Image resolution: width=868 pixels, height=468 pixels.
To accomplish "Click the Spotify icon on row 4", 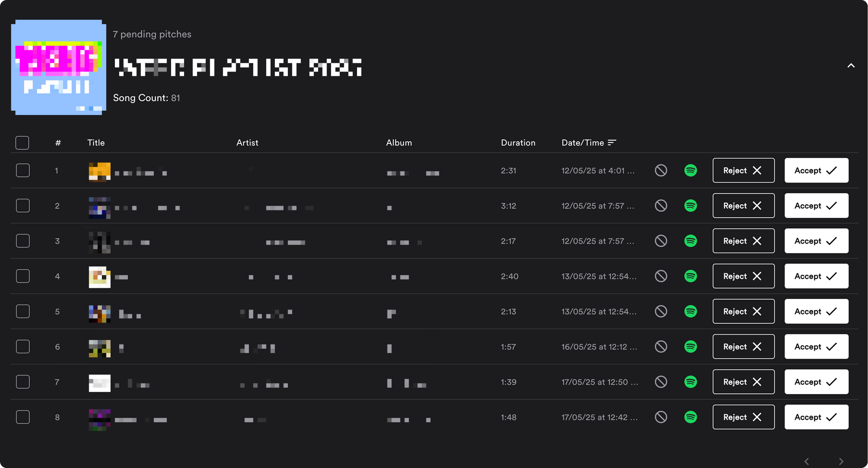I will [x=690, y=276].
